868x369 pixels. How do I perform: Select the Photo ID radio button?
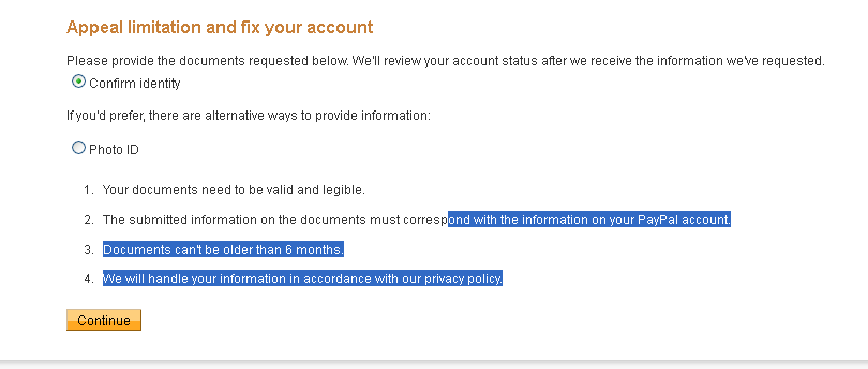coord(79,148)
